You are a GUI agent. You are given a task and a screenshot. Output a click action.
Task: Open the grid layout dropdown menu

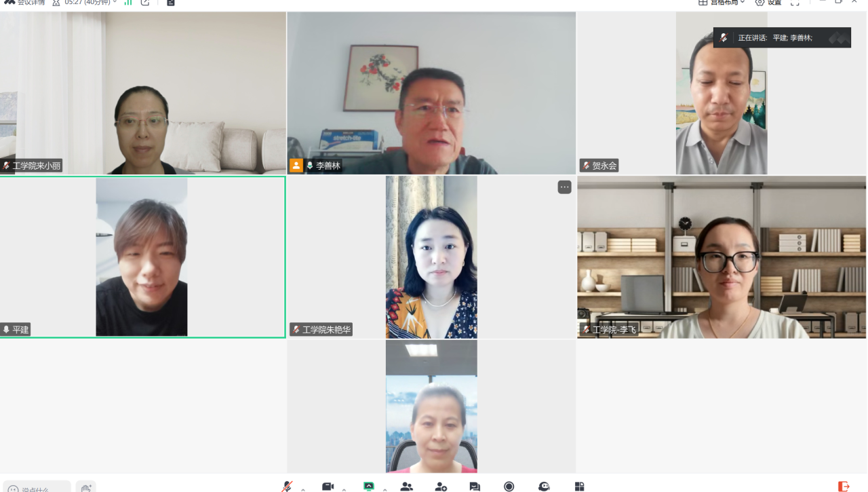[x=722, y=3]
